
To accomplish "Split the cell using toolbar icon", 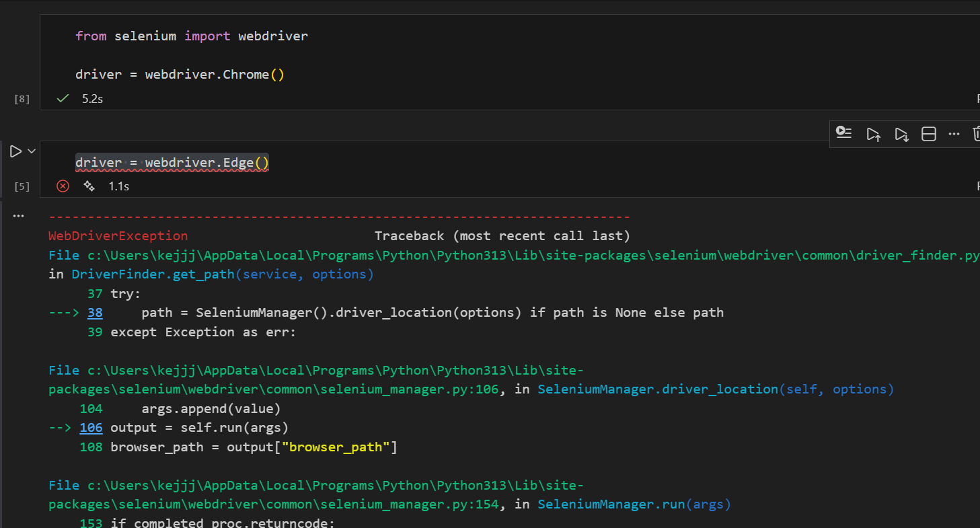I will tap(928, 134).
